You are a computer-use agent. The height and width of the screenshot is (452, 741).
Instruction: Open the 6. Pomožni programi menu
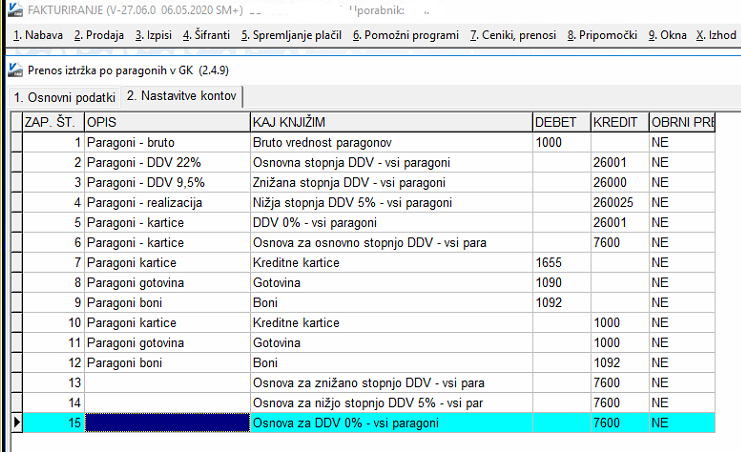click(x=406, y=36)
